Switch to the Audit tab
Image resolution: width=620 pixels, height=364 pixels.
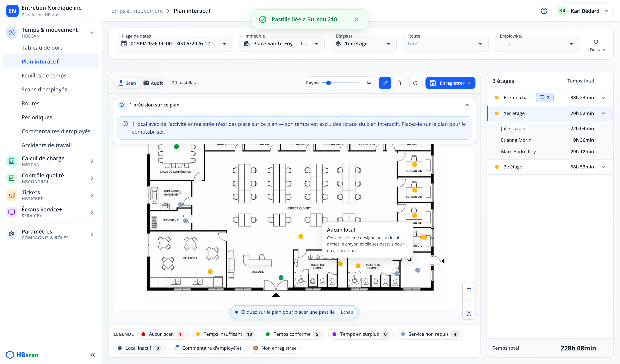pyautogui.click(x=153, y=83)
